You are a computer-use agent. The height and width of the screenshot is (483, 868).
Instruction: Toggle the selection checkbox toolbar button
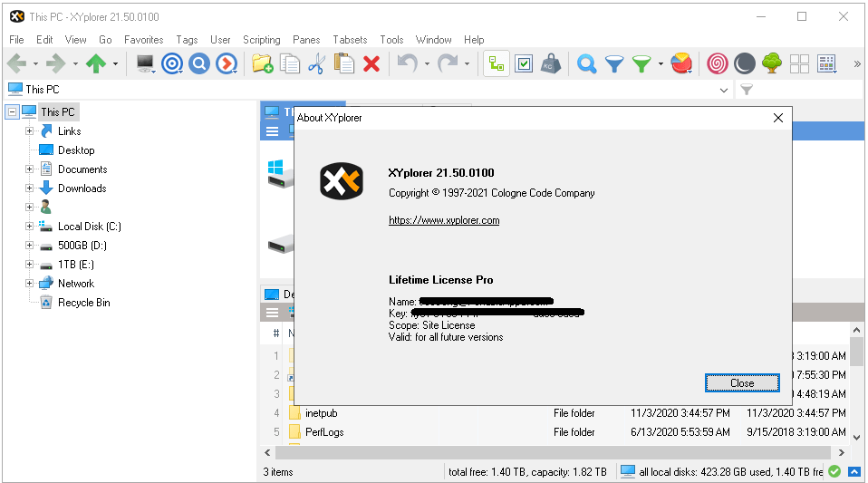(x=524, y=64)
